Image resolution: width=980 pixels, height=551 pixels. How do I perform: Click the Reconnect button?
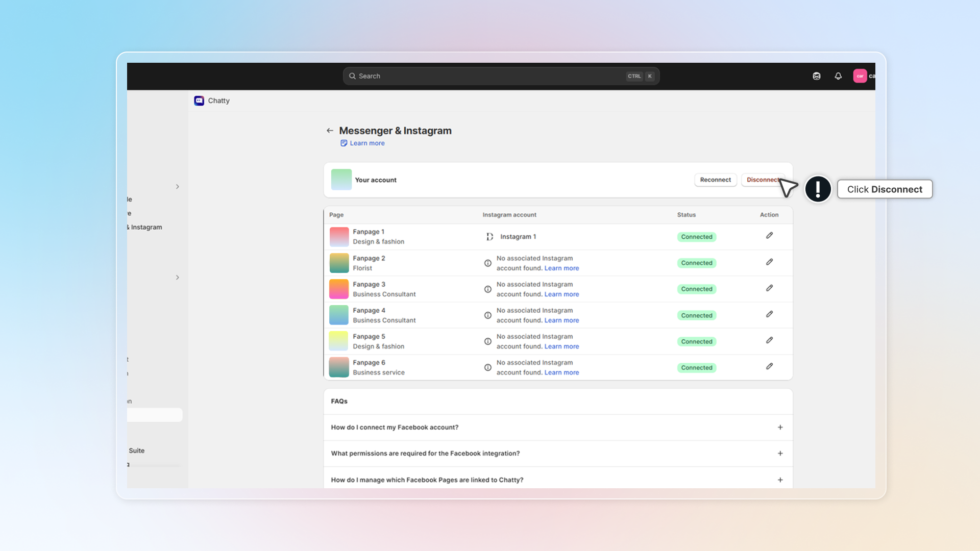click(715, 180)
